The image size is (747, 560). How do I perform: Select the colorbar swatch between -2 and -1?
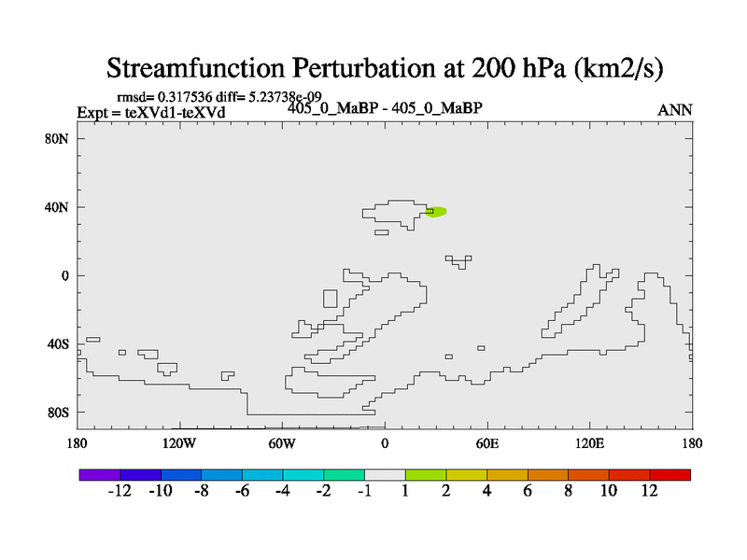[x=344, y=475]
